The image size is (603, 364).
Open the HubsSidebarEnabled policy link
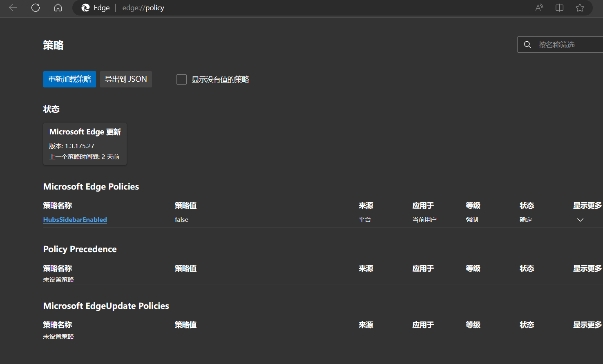pyautogui.click(x=75, y=220)
